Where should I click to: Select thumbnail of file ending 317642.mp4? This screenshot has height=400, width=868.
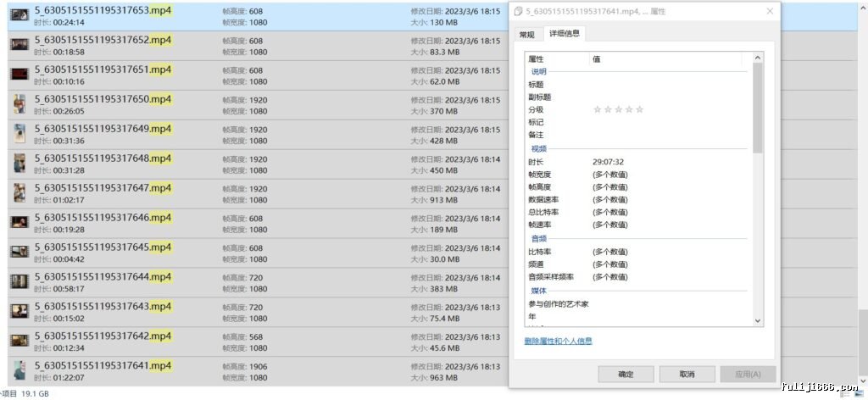[19, 341]
